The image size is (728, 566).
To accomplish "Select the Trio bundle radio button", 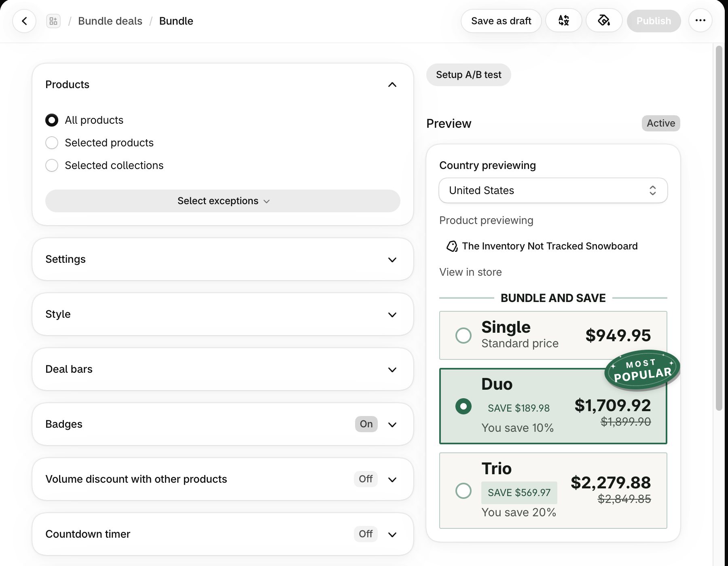I will (x=463, y=491).
